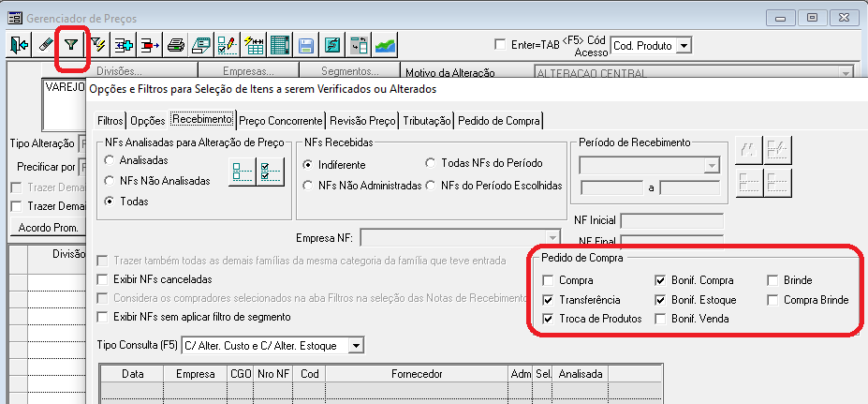Screen dimensions: 868x404
Task: Click the binoculars search icon button
Action: point(749,150)
